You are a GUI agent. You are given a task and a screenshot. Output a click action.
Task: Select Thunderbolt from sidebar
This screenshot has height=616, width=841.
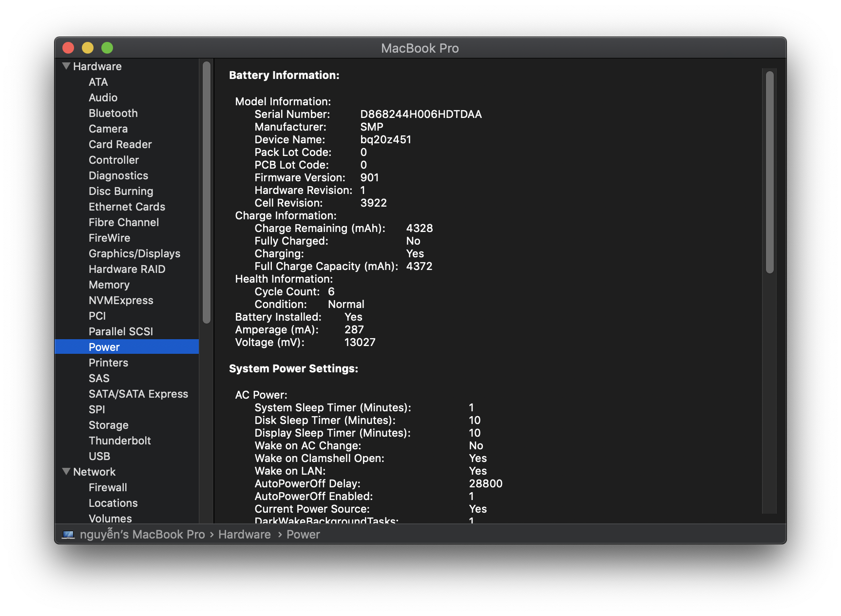click(119, 441)
